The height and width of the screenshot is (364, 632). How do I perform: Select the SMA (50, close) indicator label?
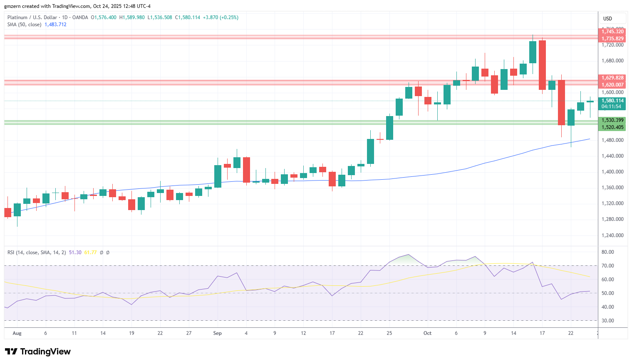tap(25, 25)
